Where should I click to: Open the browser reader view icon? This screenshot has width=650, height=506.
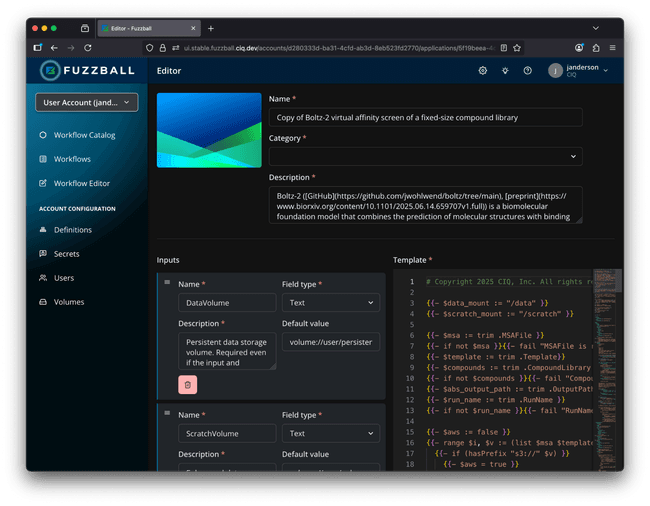click(504, 48)
